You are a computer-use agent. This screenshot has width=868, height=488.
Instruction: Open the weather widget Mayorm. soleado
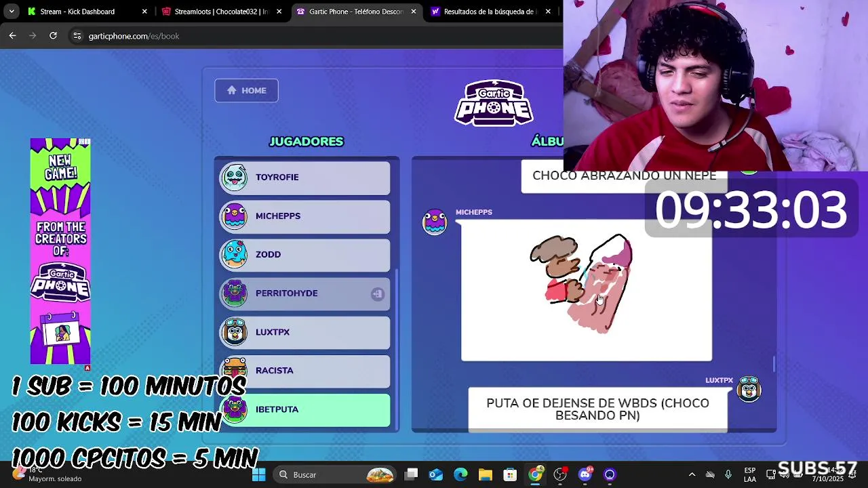(49, 474)
